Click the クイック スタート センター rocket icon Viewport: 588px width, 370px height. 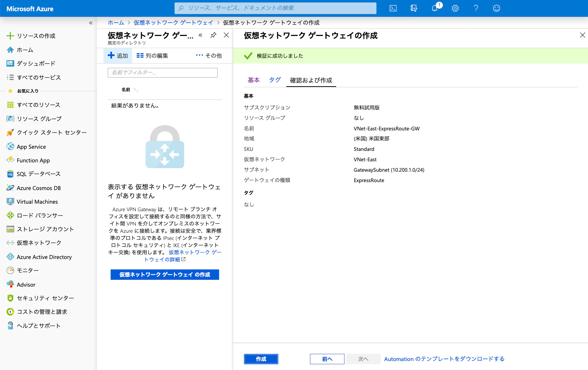pyautogui.click(x=10, y=133)
